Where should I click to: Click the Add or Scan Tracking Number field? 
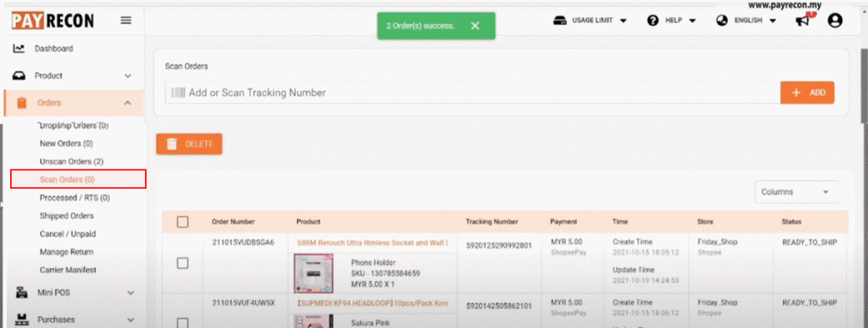click(472, 92)
